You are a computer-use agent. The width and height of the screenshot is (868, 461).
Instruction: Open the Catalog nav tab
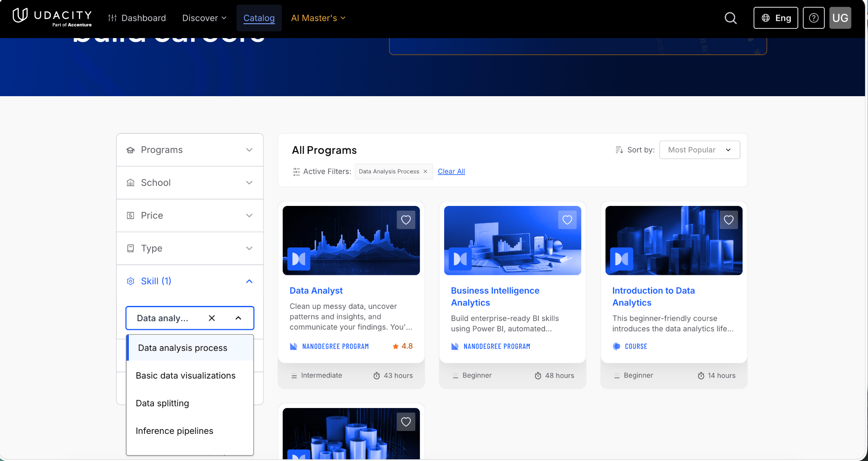click(x=259, y=18)
